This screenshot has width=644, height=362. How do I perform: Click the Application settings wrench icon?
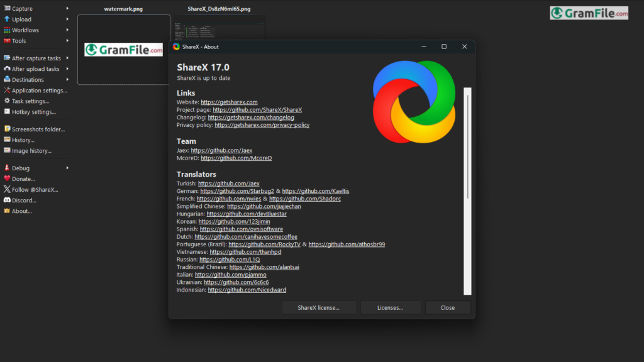(x=7, y=90)
